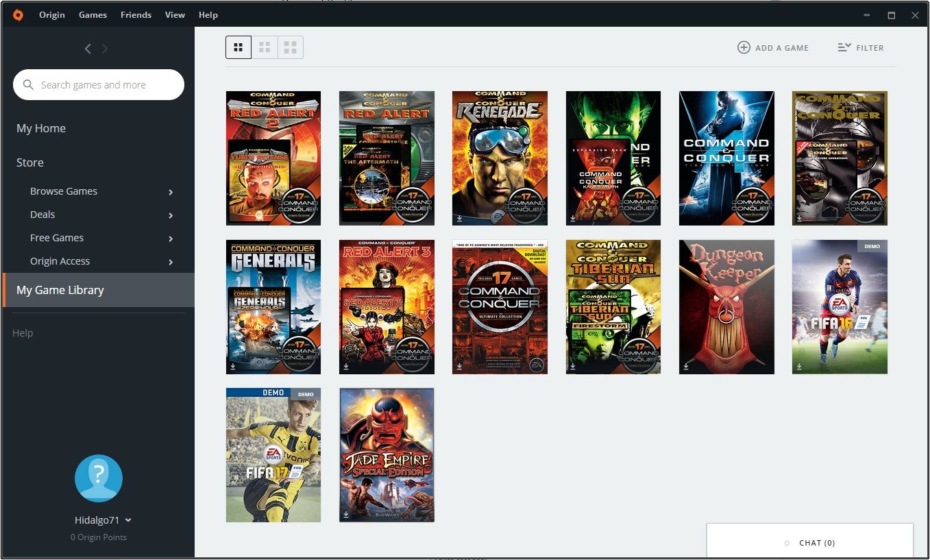Image resolution: width=930 pixels, height=560 pixels.
Task: Go back with the left arrow
Action: point(88,49)
